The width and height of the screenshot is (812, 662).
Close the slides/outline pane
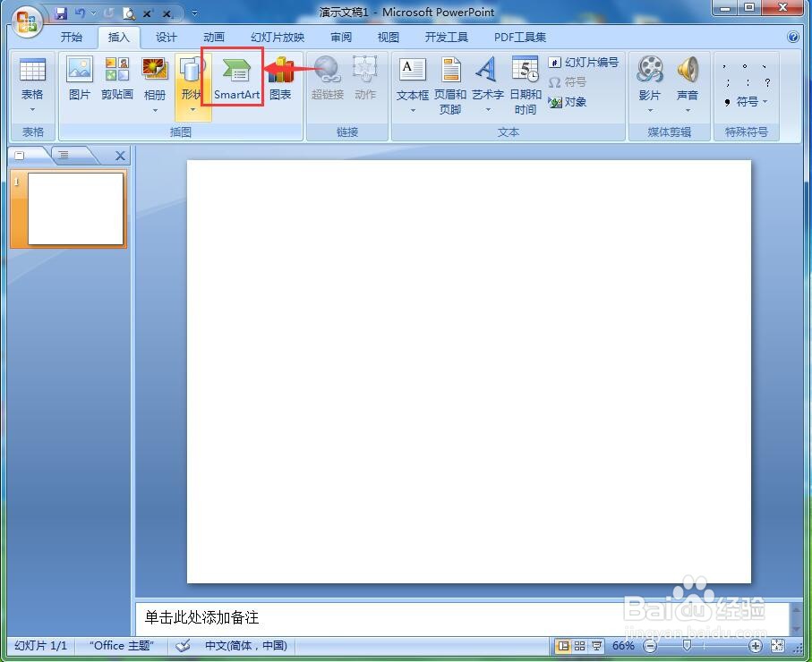pos(120,156)
